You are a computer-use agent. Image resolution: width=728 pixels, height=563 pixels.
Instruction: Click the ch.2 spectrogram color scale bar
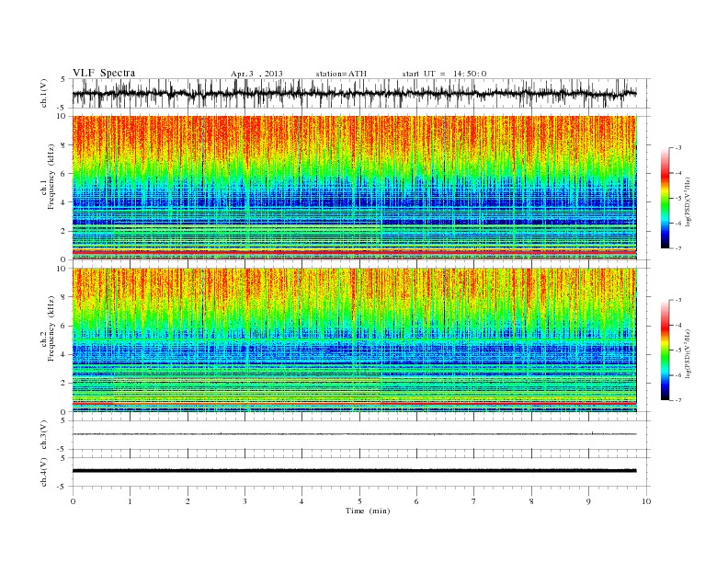(x=665, y=350)
